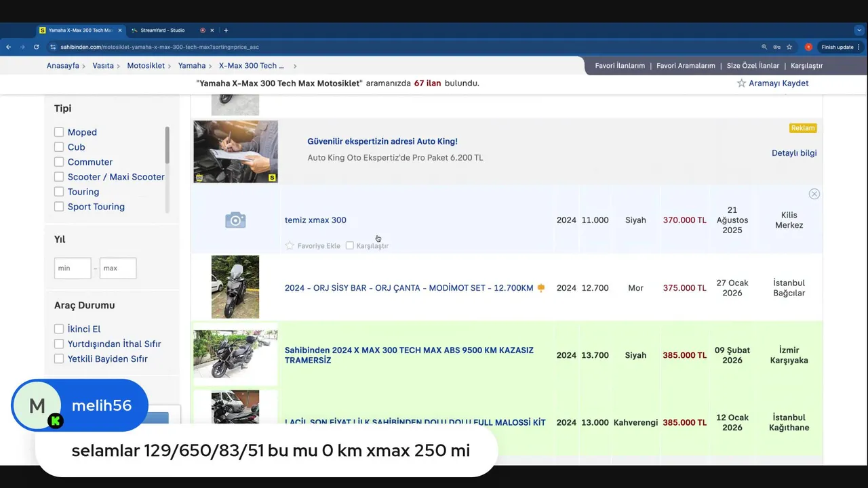
Task: Bookmark this page with the star icon
Action: click(x=789, y=47)
